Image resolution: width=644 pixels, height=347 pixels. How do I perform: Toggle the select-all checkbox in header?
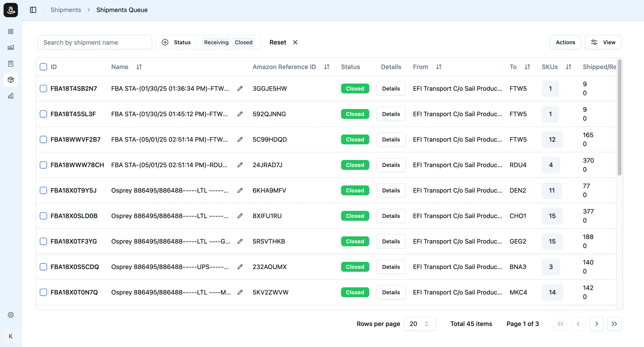43,67
